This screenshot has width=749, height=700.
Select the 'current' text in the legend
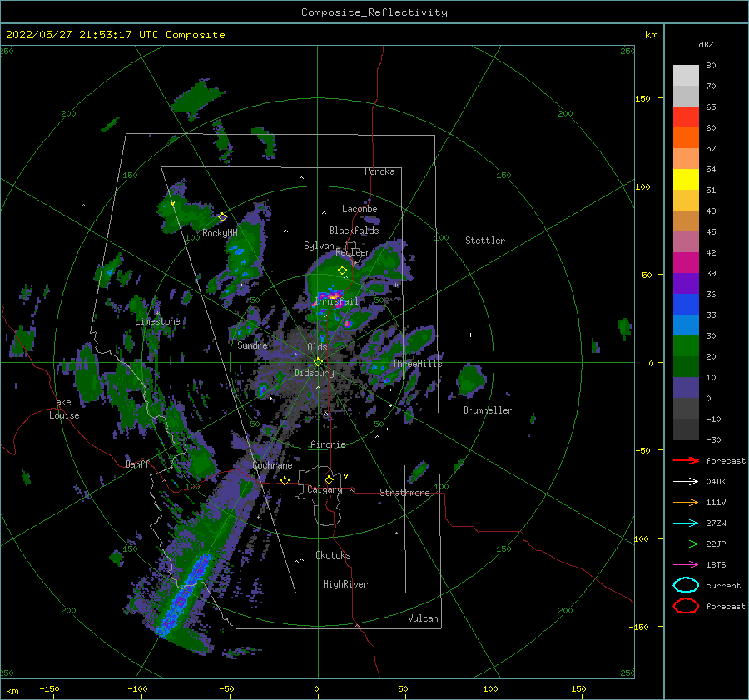(x=723, y=585)
